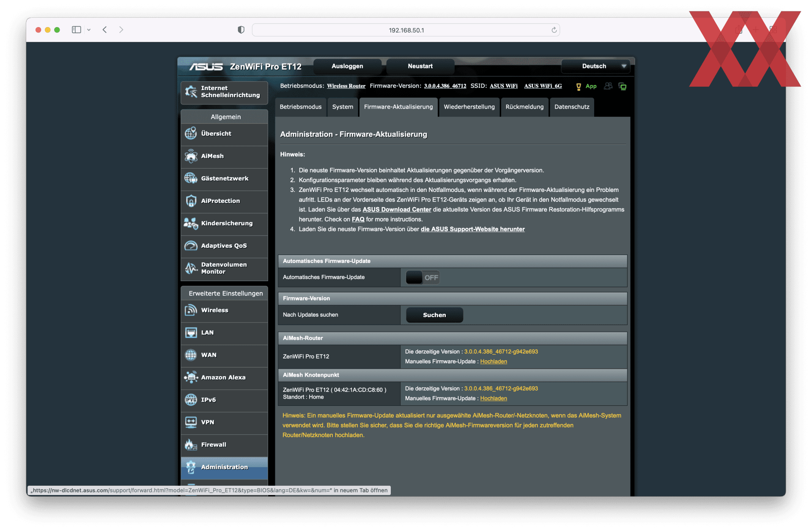Open the AiProtection shield icon
Viewport: 812px width, 531px height.
(x=191, y=201)
